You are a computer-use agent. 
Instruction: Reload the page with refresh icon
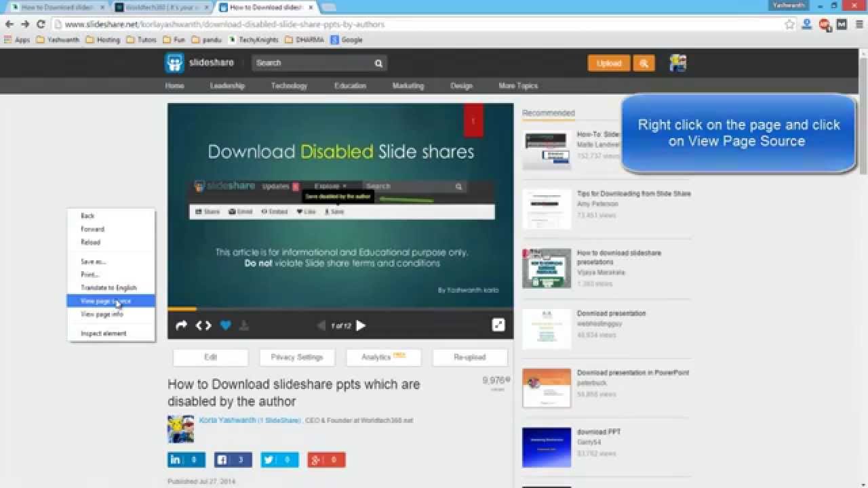click(x=41, y=24)
